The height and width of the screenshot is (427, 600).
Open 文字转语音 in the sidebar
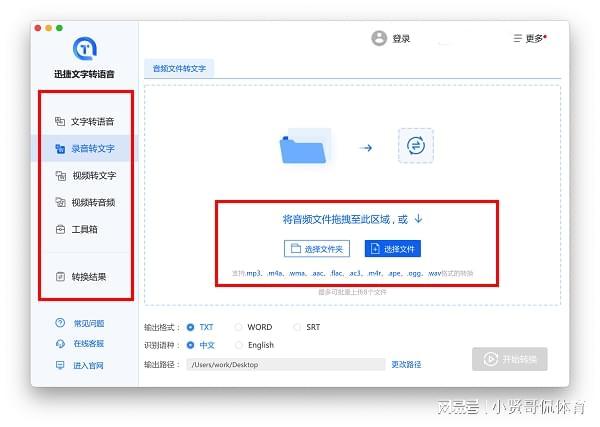[x=85, y=122]
